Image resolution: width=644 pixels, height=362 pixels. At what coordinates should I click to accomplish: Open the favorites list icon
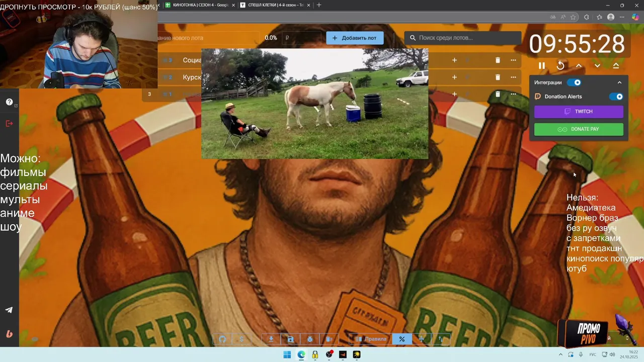click(599, 17)
